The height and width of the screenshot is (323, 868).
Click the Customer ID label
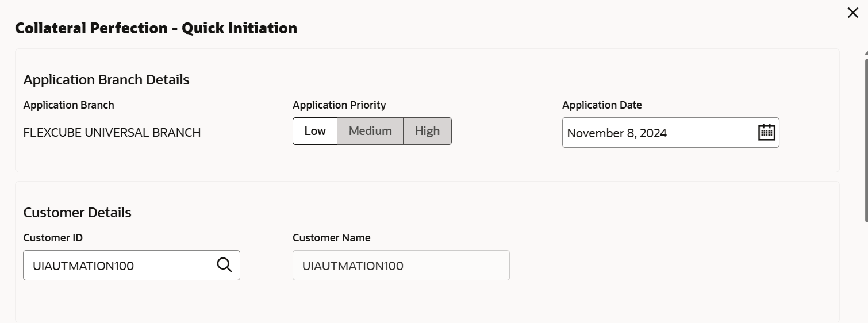[x=53, y=238]
